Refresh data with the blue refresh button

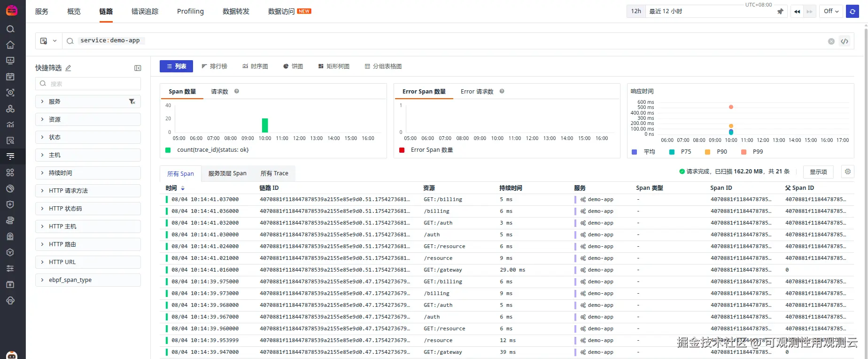pyautogui.click(x=852, y=11)
